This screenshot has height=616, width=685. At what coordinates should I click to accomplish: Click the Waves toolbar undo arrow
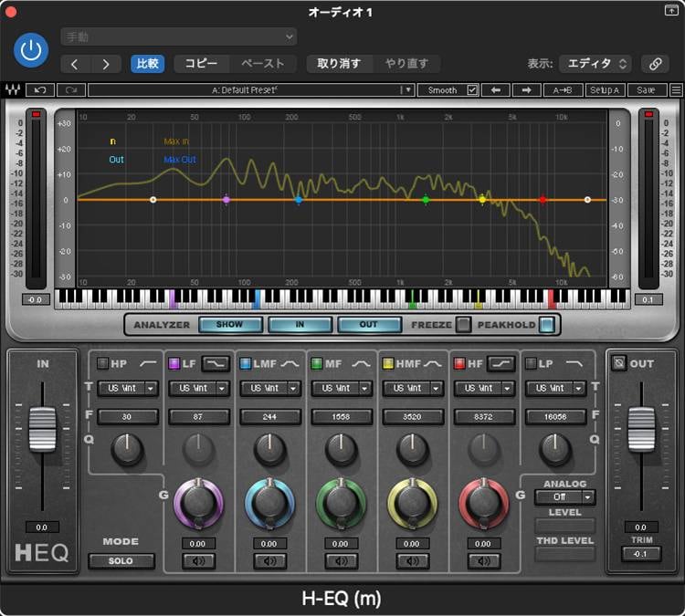point(40,90)
